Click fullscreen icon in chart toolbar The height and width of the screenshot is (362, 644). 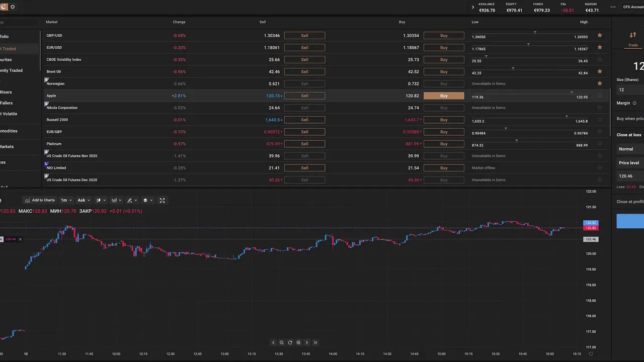[x=162, y=200]
